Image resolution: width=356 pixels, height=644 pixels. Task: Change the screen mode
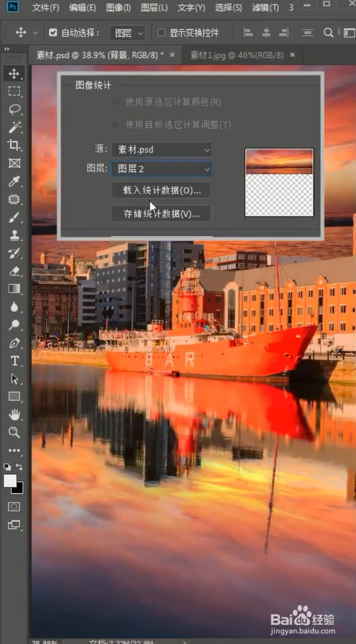(x=15, y=525)
